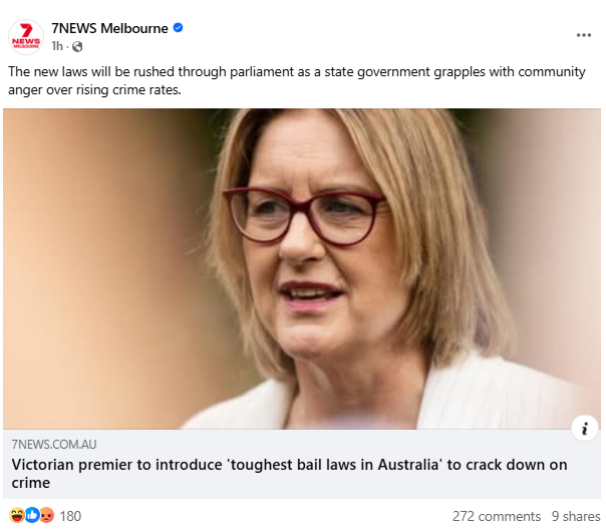Open the 7NEWS Melbourne page name link
This screenshot has width=606, height=530.
click(110, 28)
